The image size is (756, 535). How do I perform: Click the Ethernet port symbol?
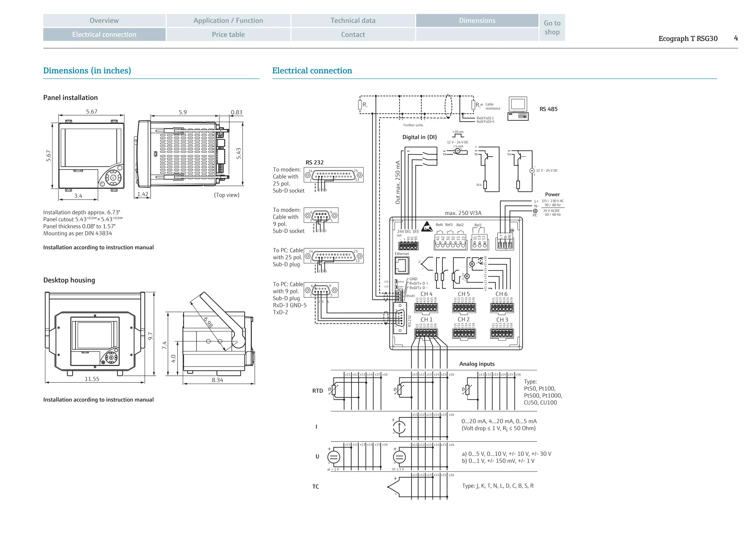point(402,265)
